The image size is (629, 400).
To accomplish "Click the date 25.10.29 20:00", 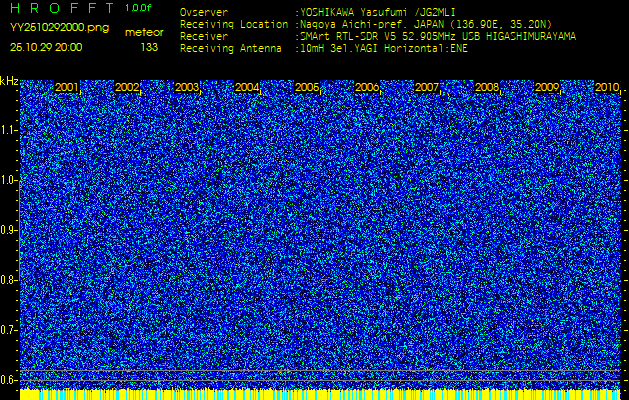I will point(46,47).
